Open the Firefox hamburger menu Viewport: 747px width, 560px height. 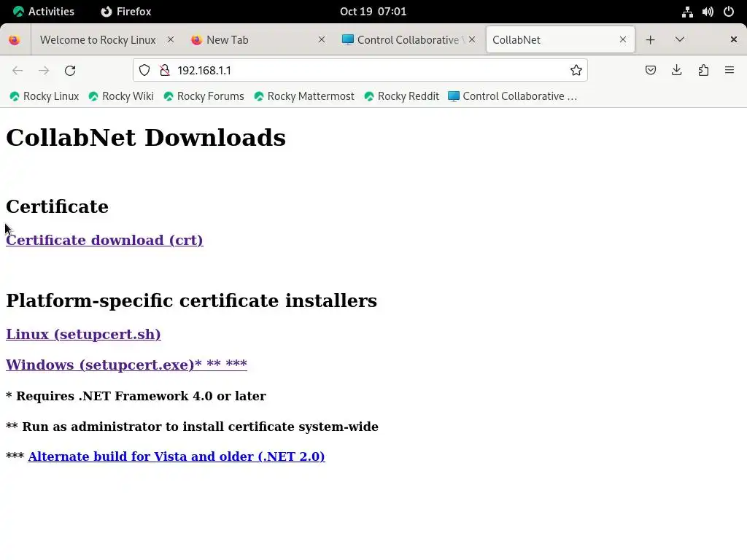tap(729, 71)
